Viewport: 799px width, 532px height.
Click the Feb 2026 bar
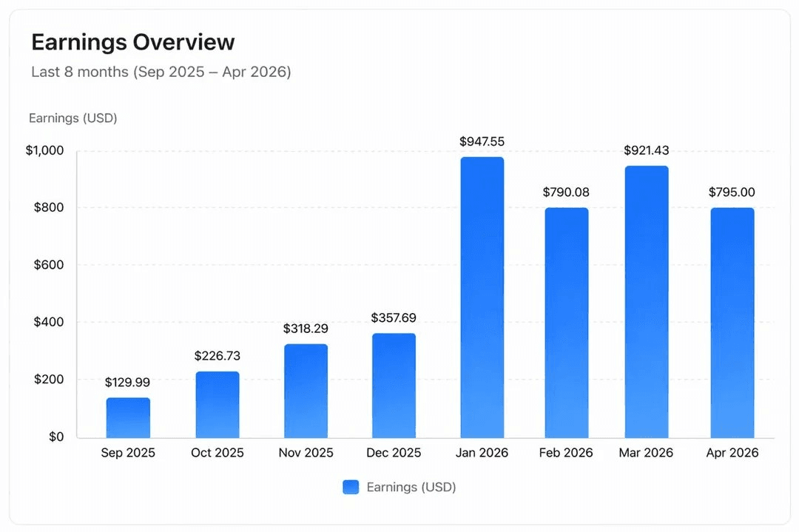click(566, 322)
